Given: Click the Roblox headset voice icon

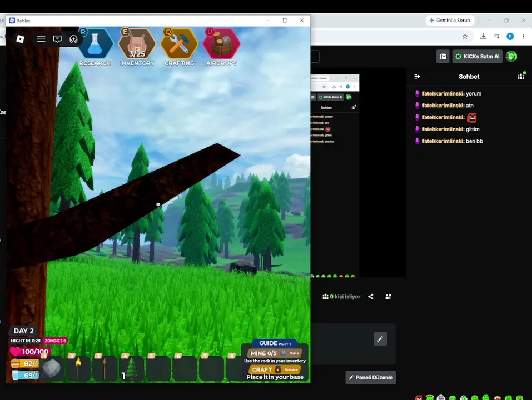Looking at the screenshot, I should [73, 39].
